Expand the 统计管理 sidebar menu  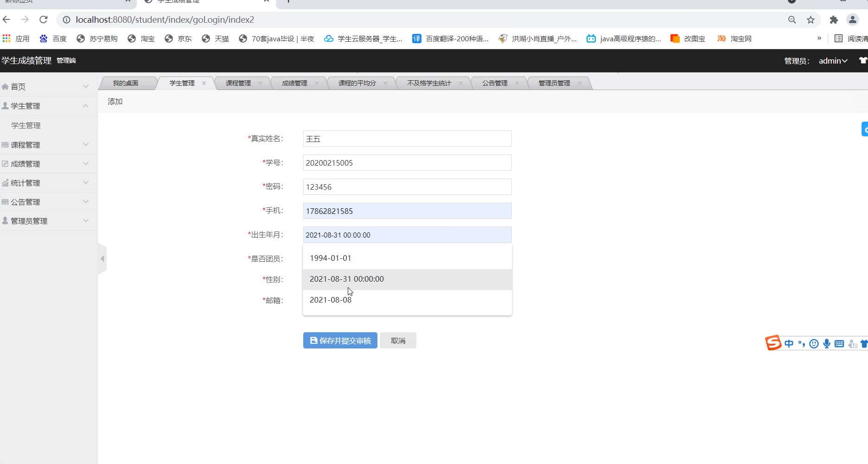pos(48,183)
